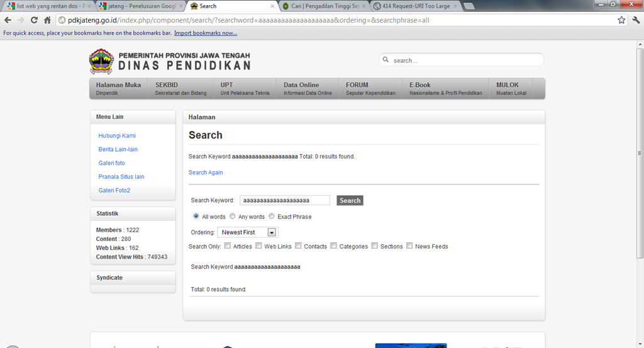
Task: Check the Articles search filter
Action: coord(228,245)
